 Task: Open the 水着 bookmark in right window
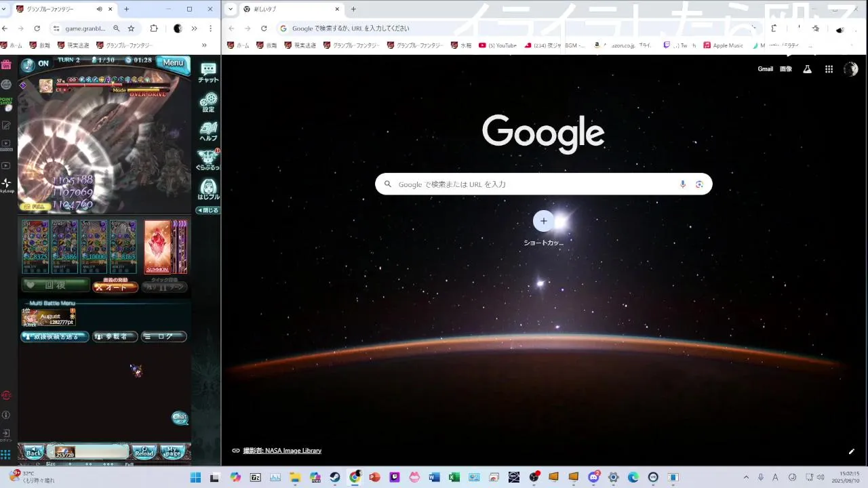pyautogui.click(x=461, y=45)
